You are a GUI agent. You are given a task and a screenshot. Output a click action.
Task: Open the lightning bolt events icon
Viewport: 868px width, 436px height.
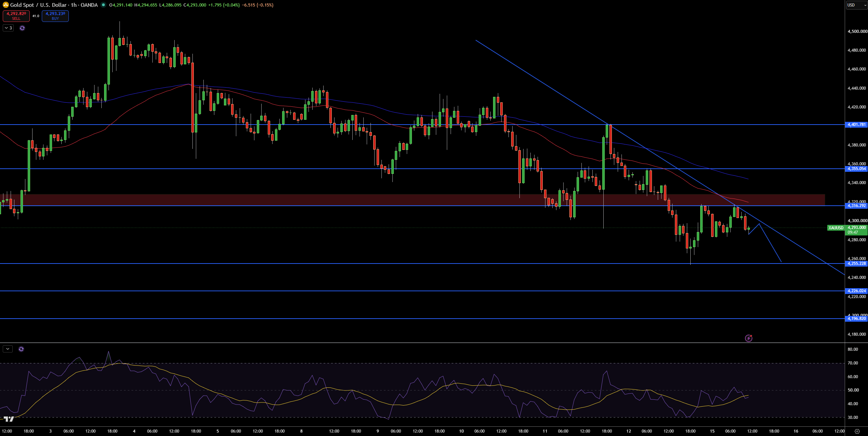coord(749,338)
